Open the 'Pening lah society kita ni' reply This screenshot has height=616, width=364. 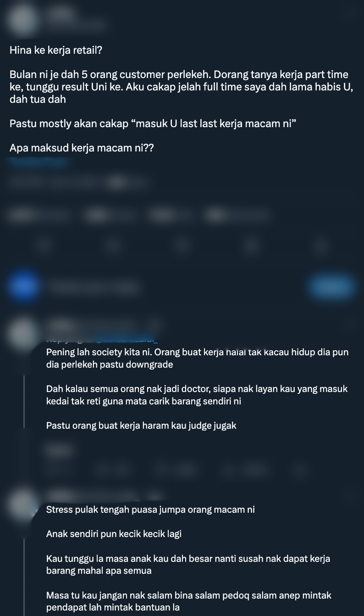tap(198, 389)
